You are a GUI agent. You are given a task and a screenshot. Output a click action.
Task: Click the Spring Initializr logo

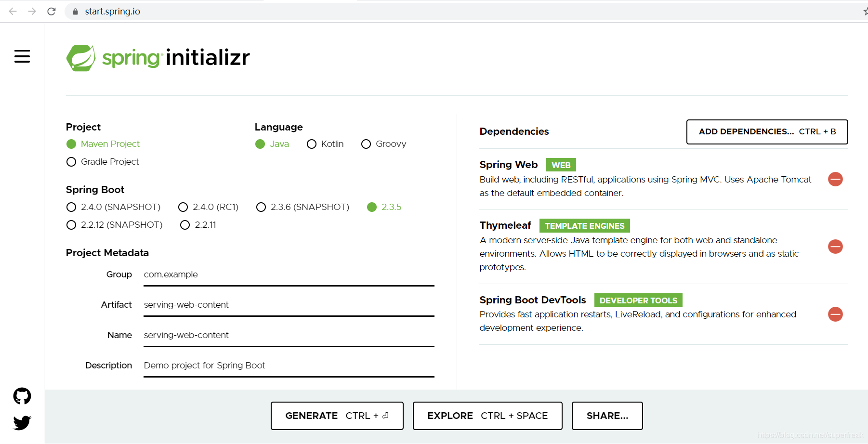158,58
